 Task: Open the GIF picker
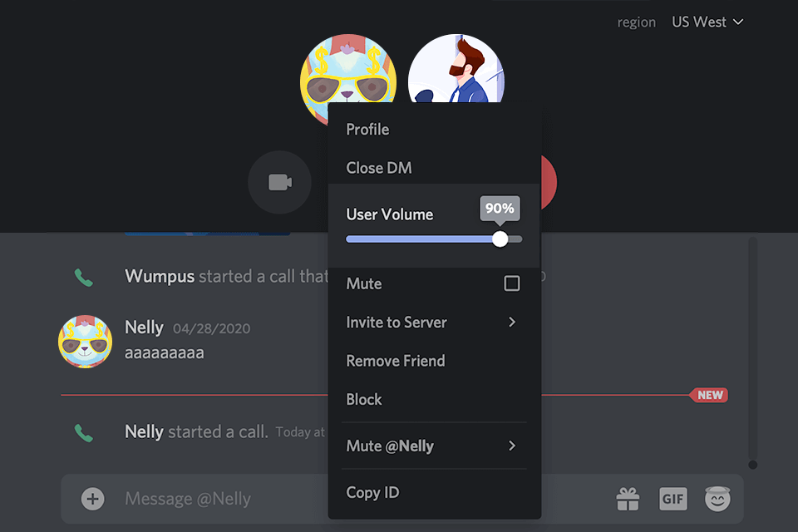[x=672, y=499]
